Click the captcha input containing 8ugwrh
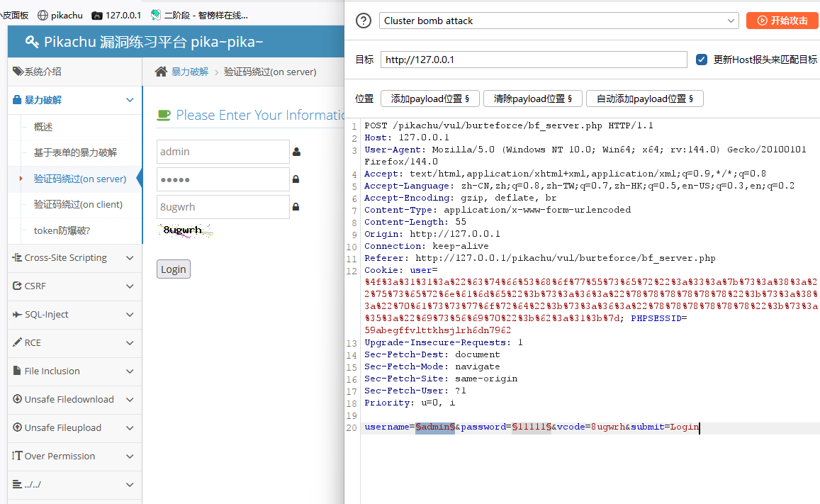This screenshot has width=820, height=504. tap(223, 207)
